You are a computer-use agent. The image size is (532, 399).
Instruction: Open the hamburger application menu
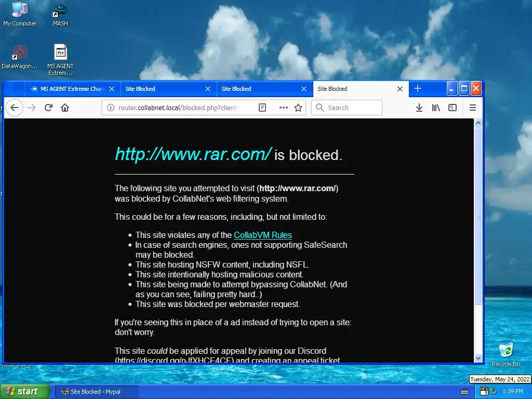473,108
